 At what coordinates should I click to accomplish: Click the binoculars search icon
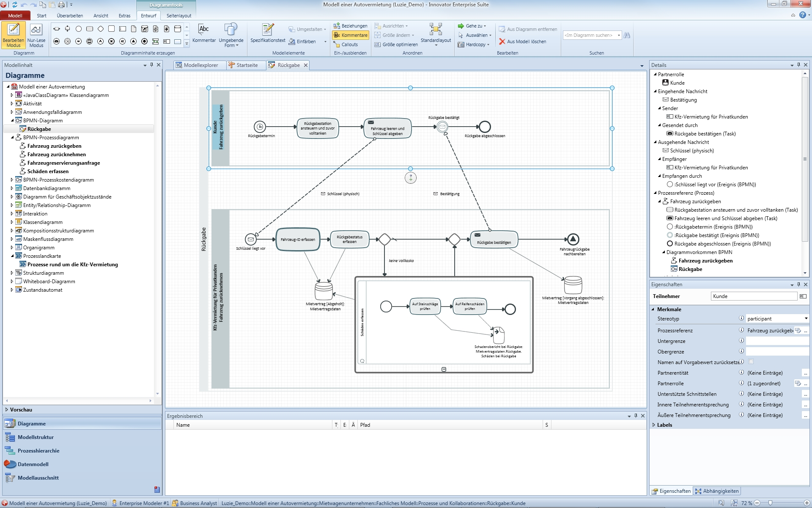[627, 35]
